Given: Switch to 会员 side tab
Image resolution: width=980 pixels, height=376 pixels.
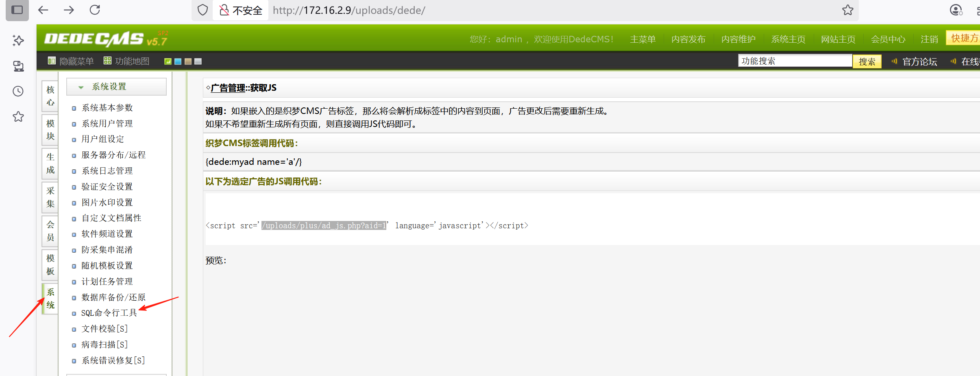Looking at the screenshot, I should pyautogui.click(x=50, y=231).
